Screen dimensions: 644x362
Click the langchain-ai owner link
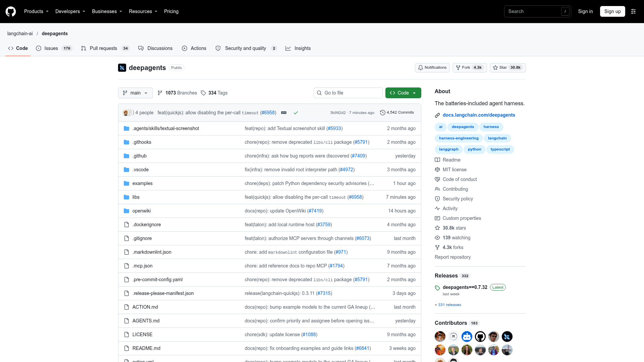pos(20,34)
